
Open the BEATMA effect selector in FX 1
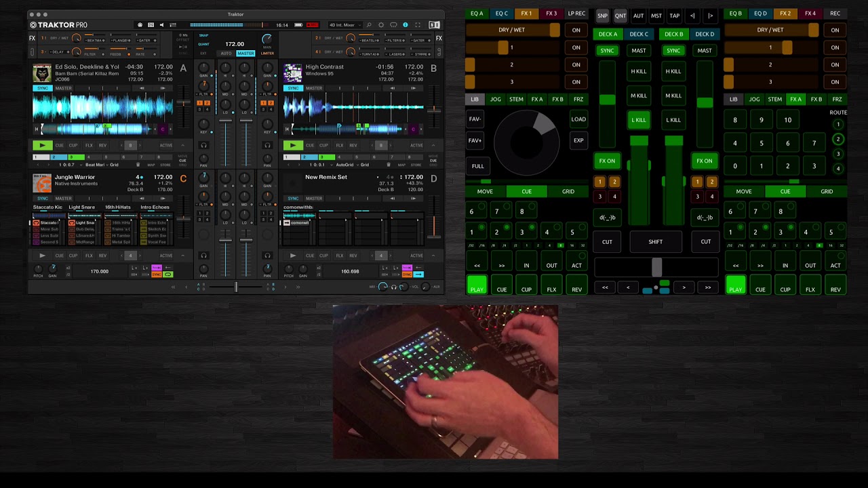(93, 40)
